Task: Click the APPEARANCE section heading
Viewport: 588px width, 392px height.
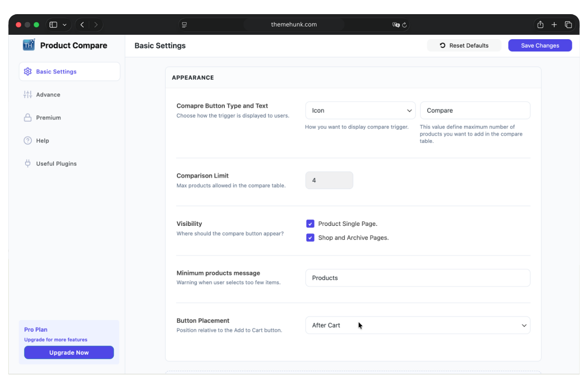Action: pos(193,77)
